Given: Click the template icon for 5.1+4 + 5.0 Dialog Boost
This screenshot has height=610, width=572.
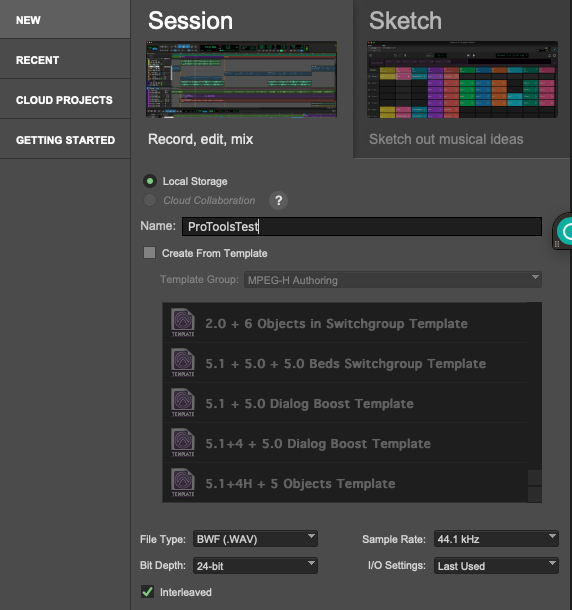Looking at the screenshot, I should point(183,443).
